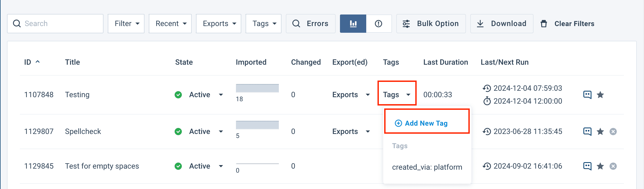Click into the Search field

pyautogui.click(x=59, y=24)
